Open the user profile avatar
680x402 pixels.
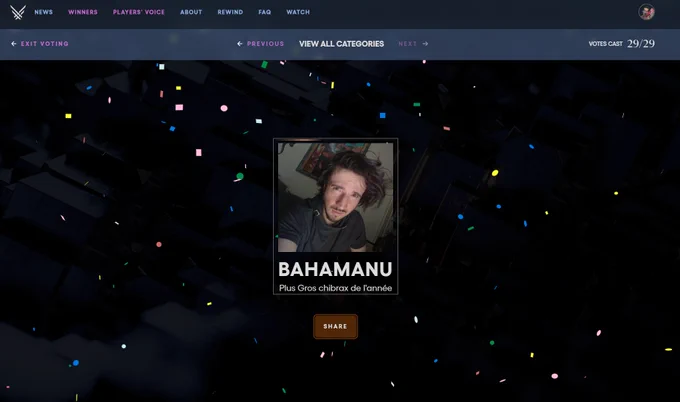click(646, 12)
